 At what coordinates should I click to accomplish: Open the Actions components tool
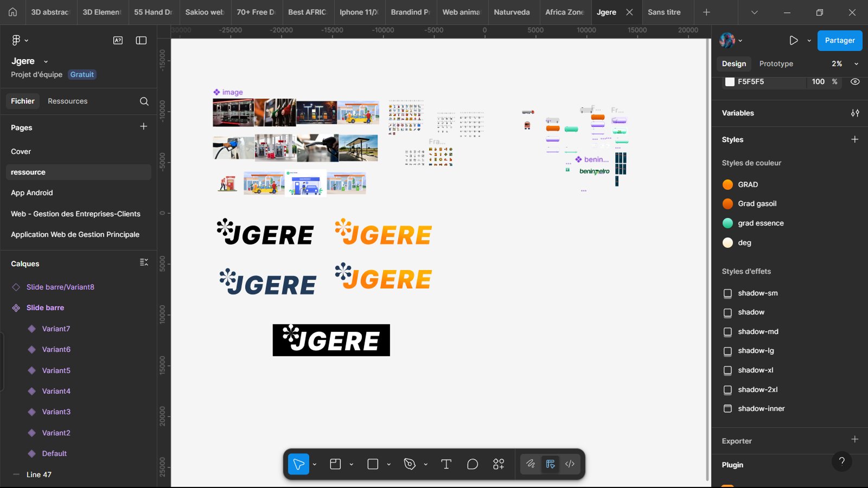(x=499, y=464)
